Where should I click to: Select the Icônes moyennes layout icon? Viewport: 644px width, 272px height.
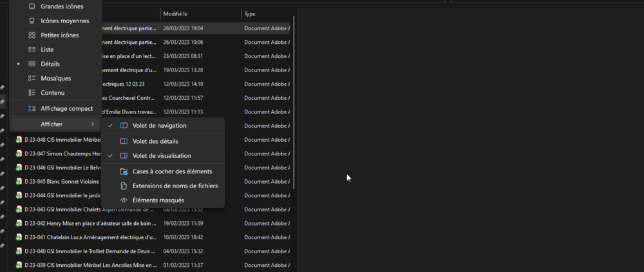tap(32, 21)
